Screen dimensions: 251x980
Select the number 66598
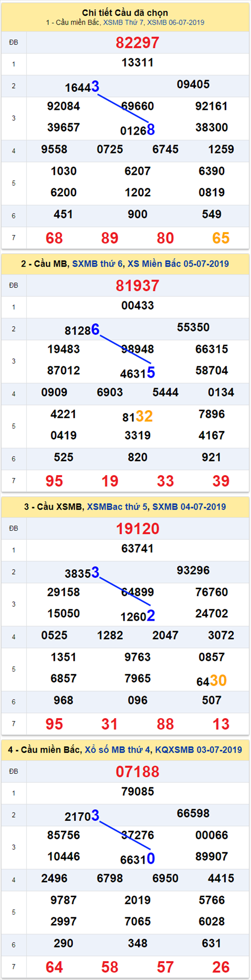[x=193, y=814]
